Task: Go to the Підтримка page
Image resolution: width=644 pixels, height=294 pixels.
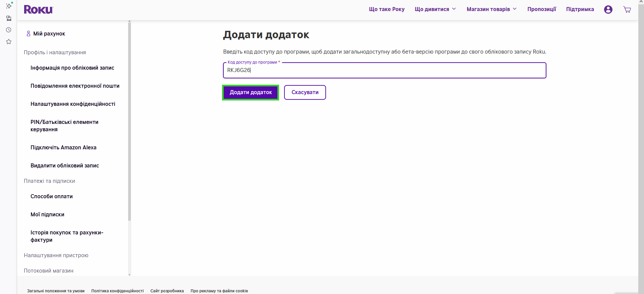Action: tap(580, 9)
